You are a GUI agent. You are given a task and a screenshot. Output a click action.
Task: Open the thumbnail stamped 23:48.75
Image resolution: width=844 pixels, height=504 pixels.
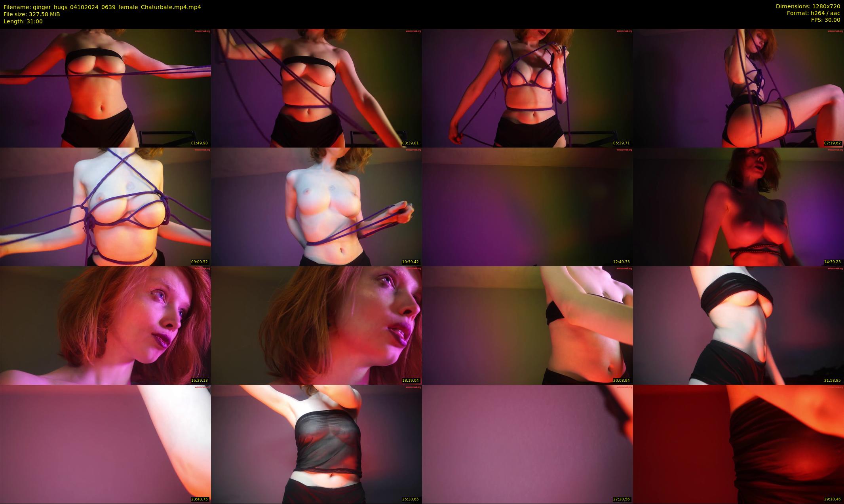click(x=105, y=444)
